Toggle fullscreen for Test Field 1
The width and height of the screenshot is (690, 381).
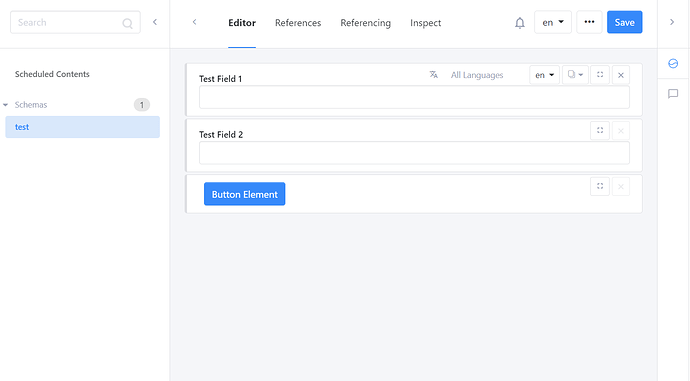600,75
